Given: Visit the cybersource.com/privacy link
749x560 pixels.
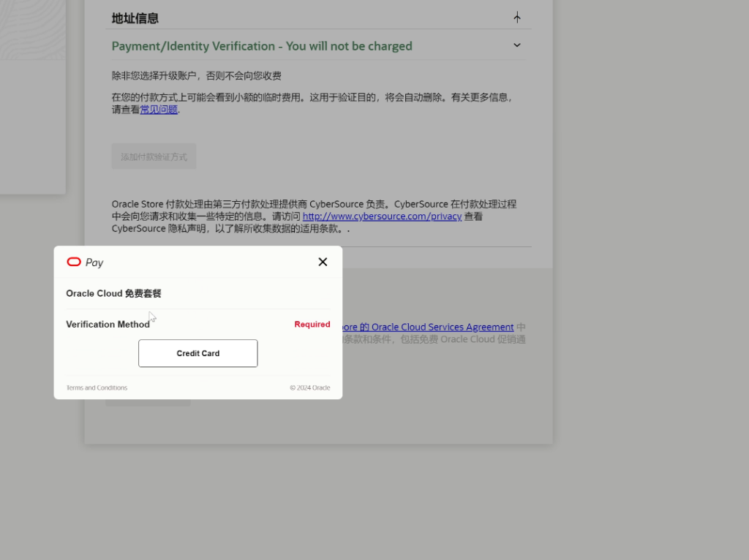Looking at the screenshot, I should pos(382,216).
